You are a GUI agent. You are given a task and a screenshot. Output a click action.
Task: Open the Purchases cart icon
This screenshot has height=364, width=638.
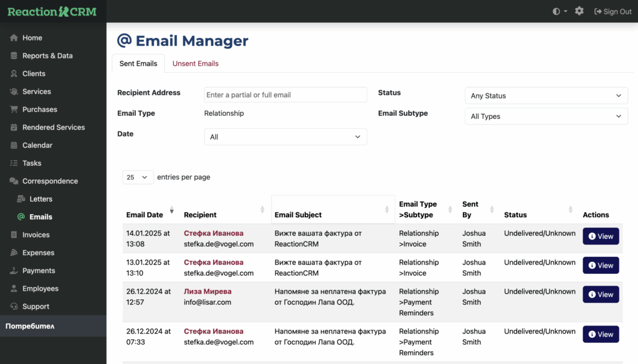pyautogui.click(x=14, y=110)
